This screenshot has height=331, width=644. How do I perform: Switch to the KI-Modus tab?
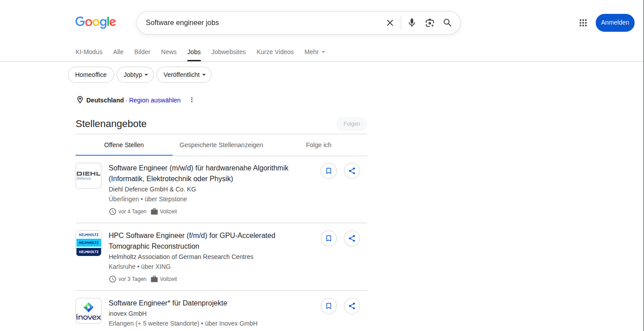[x=89, y=52]
